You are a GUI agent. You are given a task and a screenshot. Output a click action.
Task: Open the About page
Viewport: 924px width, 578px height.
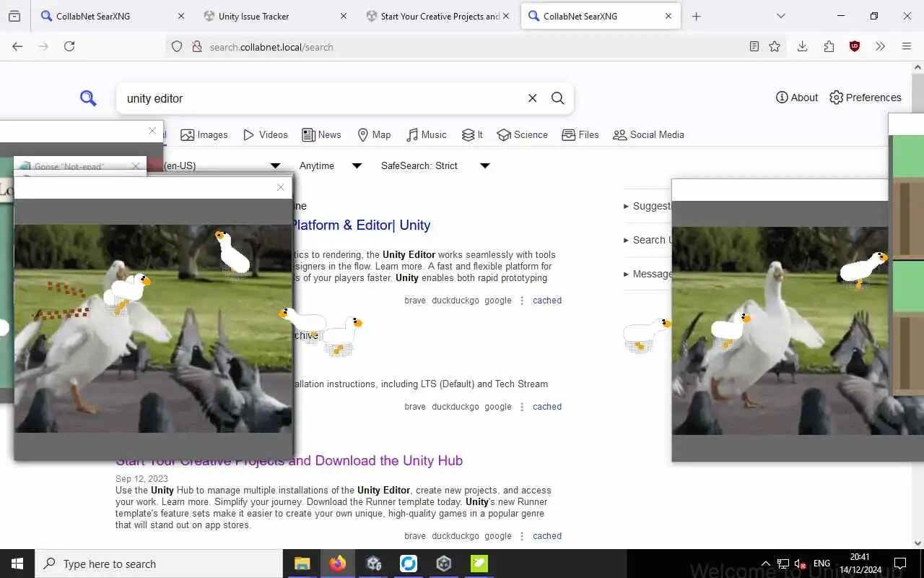797,98
